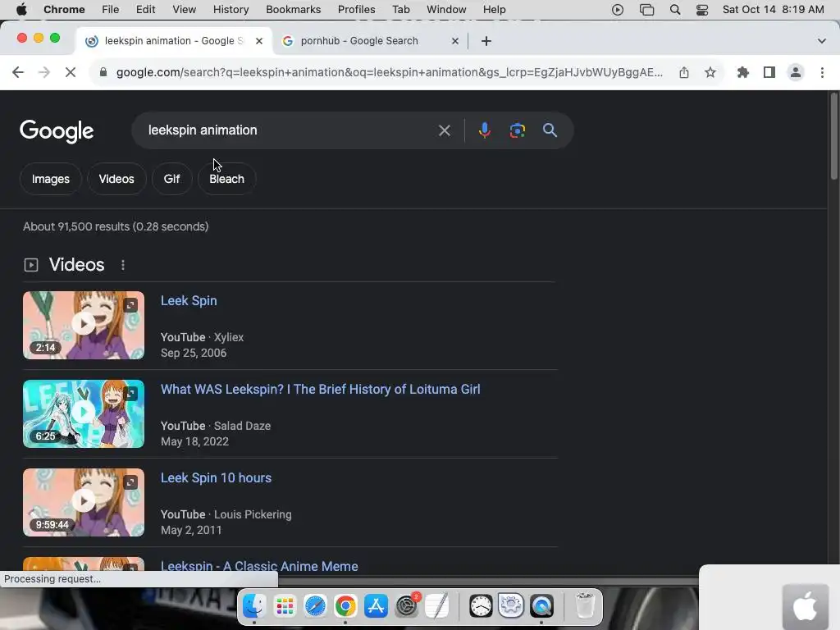Image resolution: width=840 pixels, height=630 pixels.
Task: Bookmark this page with the star icon
Action: 710,72
